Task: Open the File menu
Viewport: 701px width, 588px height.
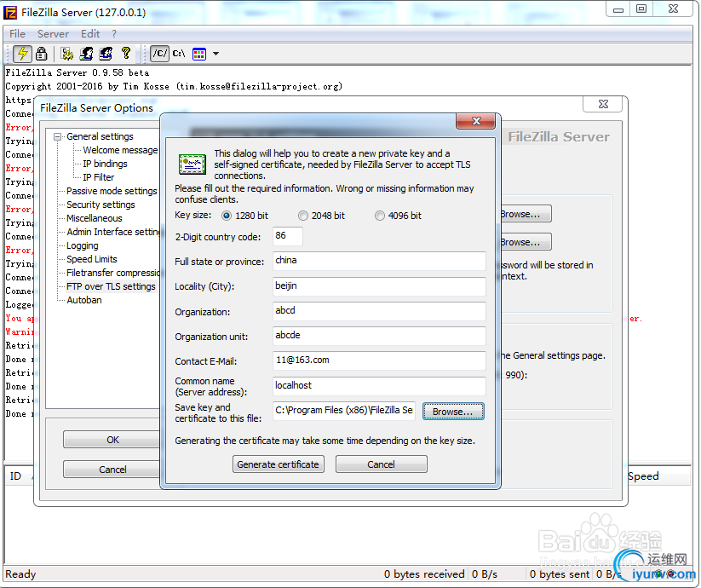Action: point(17,34)
